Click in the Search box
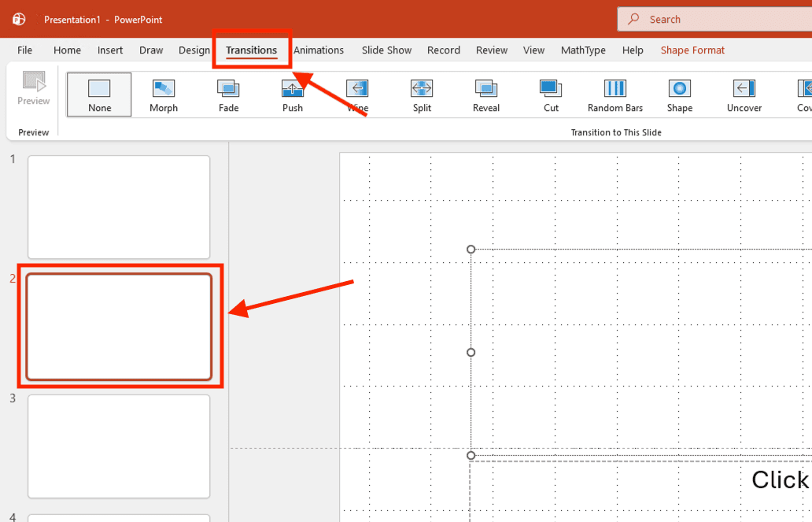The width and height of the screenshot is (812, 522). [x=714, y=19]
